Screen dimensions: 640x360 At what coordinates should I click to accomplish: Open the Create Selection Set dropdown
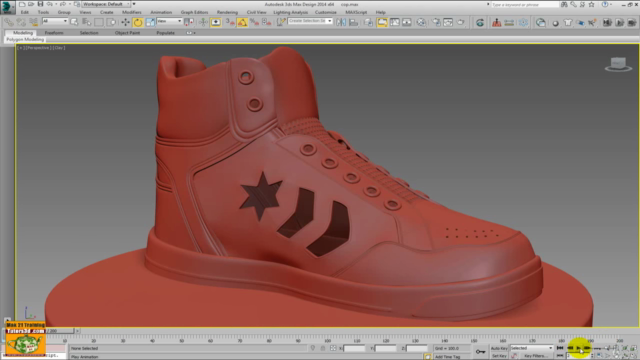click(x=310, y=21)
